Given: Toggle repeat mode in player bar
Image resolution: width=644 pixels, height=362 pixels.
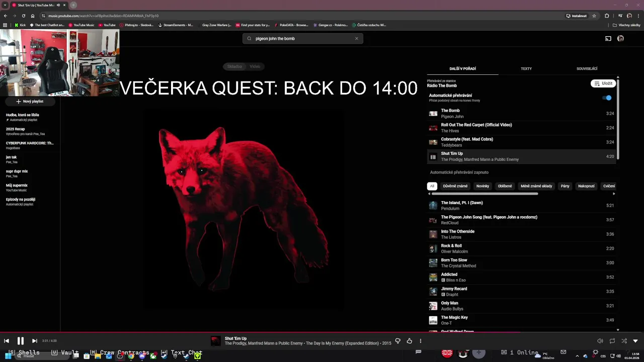Looking at the screenshot, I should [x=612, y=341].
